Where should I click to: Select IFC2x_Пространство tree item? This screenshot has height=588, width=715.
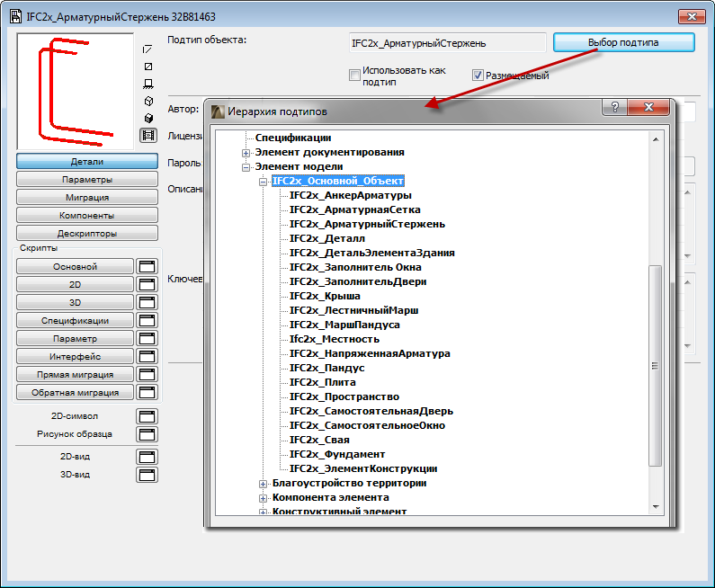coord(344,396)
